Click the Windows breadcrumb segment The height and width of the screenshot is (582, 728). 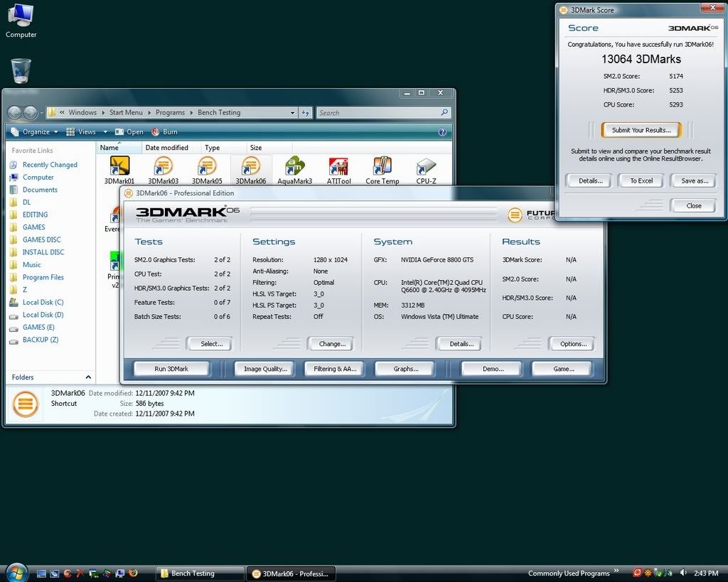(x=82, y=112)
